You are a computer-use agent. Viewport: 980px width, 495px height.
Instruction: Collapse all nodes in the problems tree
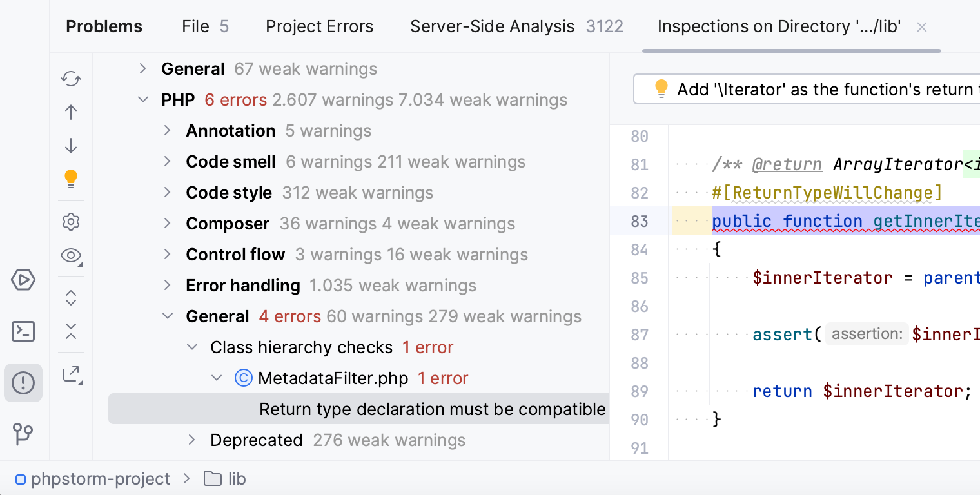tap(70, 332)
